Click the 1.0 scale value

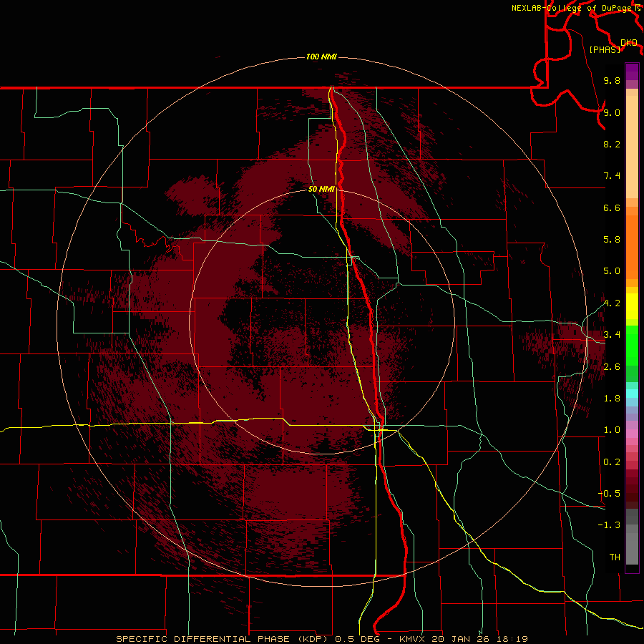612,430
